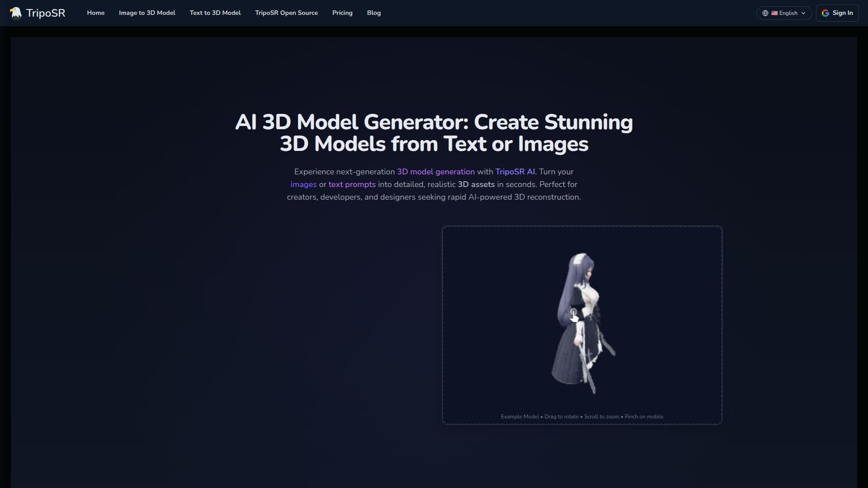Viewport: 868px width, 488px height.
Task: Open the Home menu item
Action: [96, 13]
